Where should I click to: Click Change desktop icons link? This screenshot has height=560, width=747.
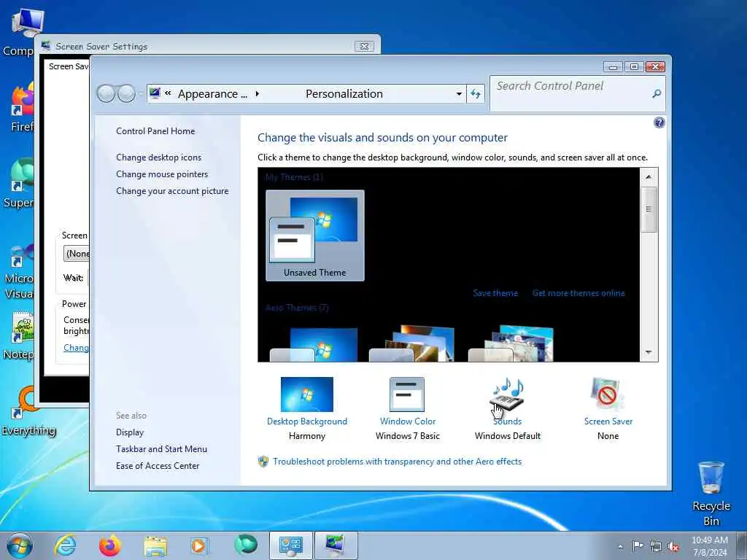click(x=158, y=157)
